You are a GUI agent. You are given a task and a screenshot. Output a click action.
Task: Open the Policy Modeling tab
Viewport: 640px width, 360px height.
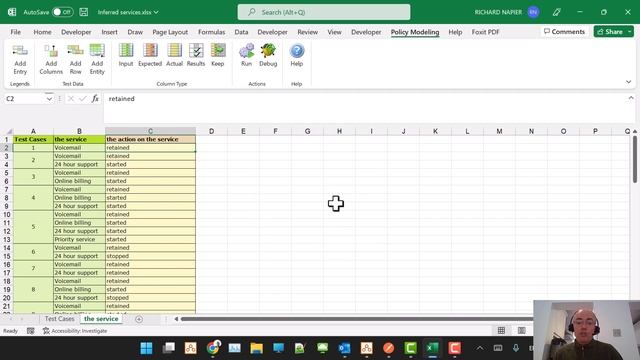[415, 32]
